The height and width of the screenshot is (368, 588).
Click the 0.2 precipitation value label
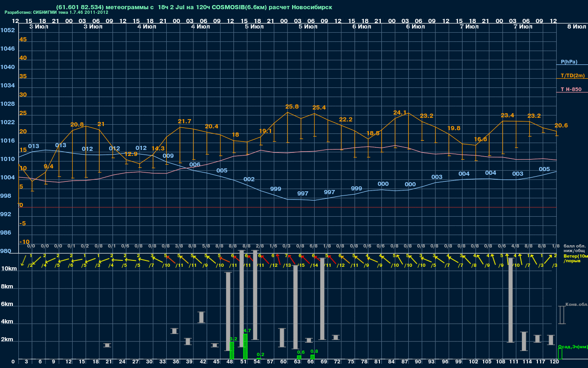coord(260,355)
